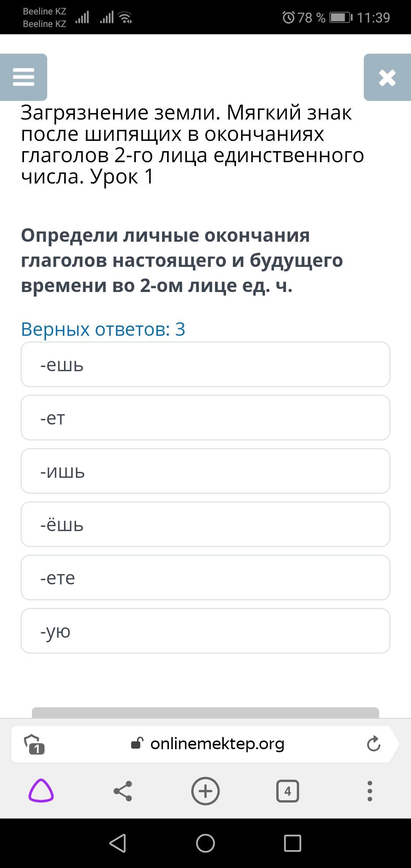This screenshot has height=868, width=411.
Task: Select the answer option -ет
Action: coord(205,418)
